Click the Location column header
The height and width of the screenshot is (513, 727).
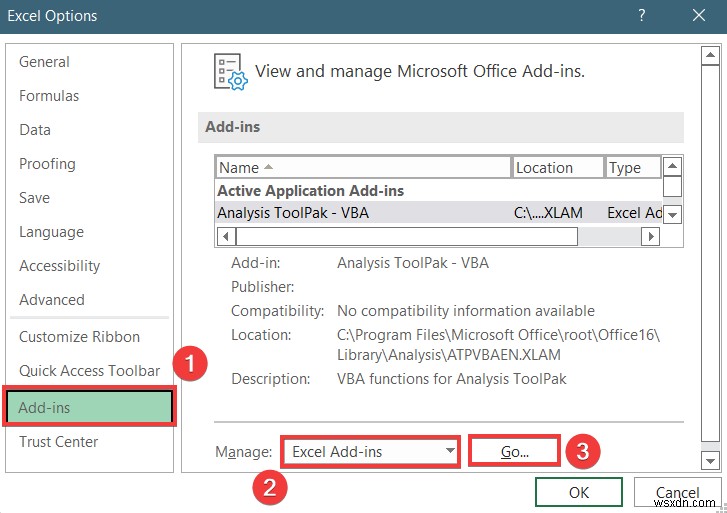coord(558,167)
